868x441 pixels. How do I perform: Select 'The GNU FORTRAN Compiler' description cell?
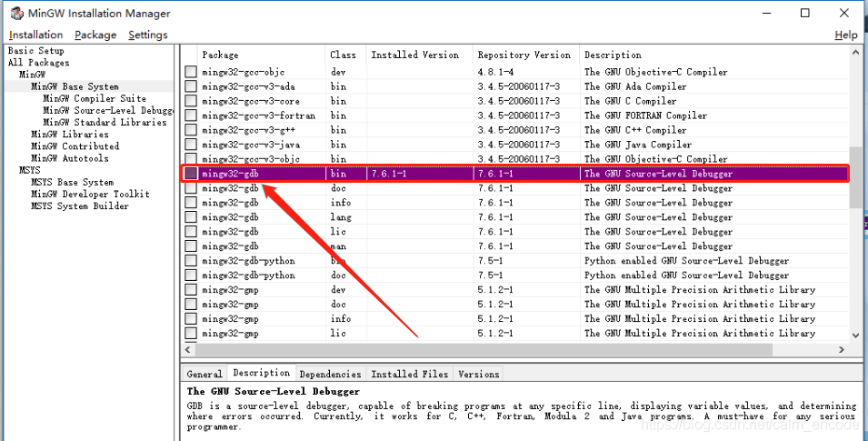tap(645, 115)
